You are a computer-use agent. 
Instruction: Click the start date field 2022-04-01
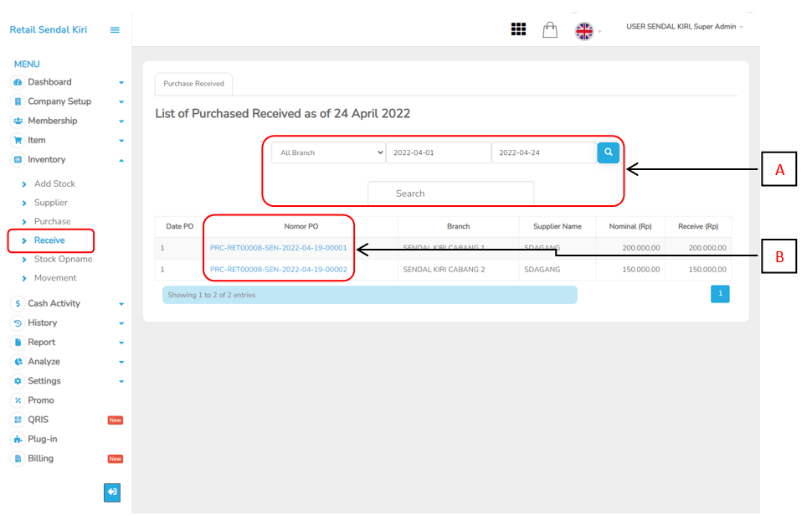(438, 152)
